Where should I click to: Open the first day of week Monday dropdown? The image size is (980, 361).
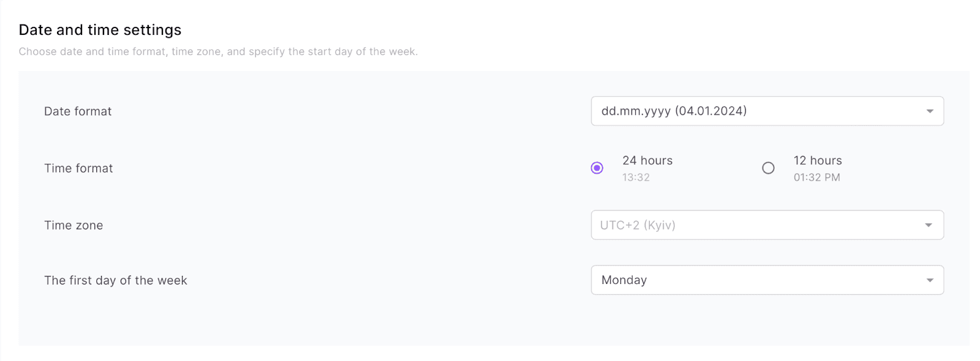(x=767, y=280)
